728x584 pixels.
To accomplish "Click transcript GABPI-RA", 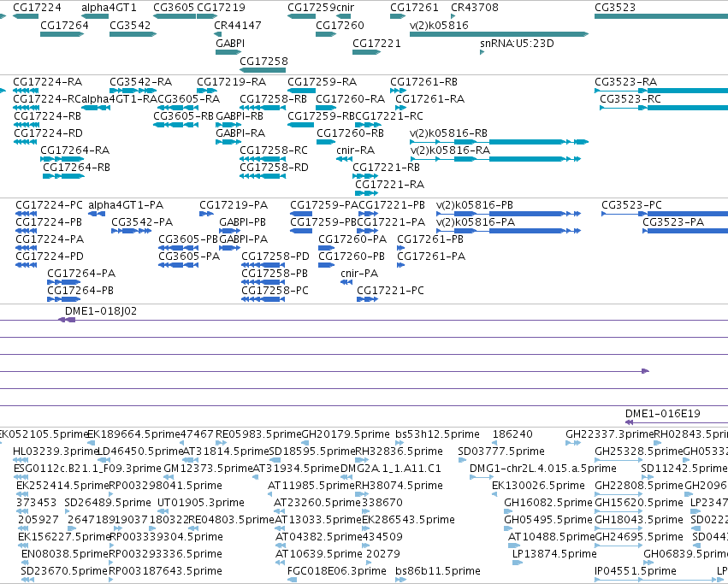I will [240, 133].
